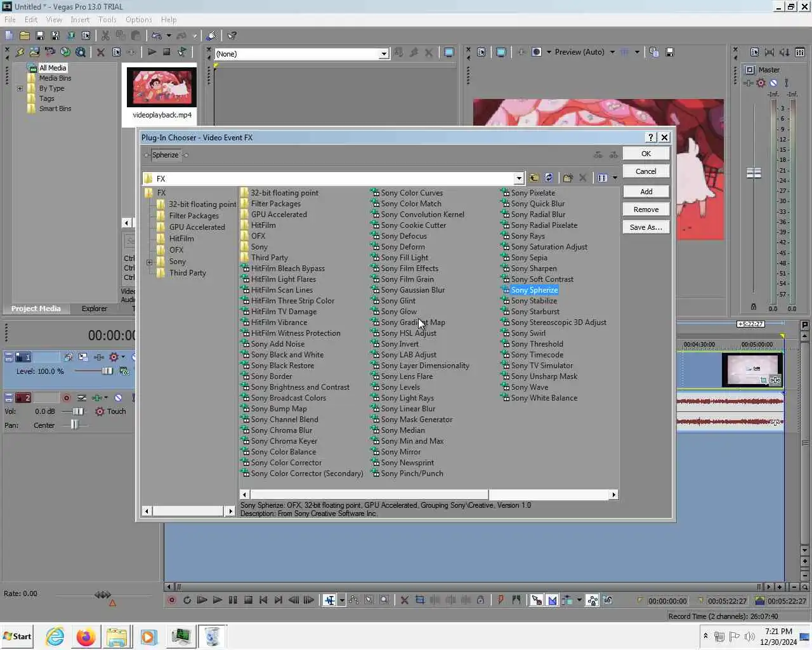The width and height of the screenshot is (812, 650).
Task: Select the Normal Edit tool in the timeline toolbar
Action: pyautogui.click(x=329, y=600)
